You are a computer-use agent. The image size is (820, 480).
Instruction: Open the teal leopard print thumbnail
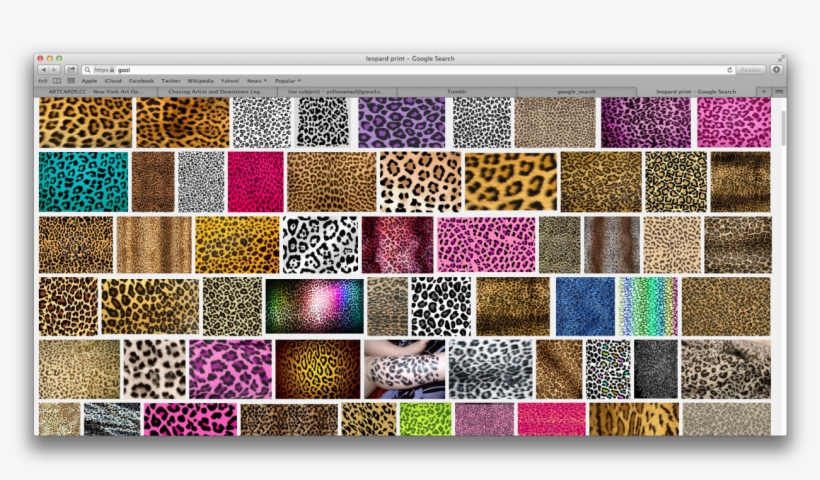[83, 181]
